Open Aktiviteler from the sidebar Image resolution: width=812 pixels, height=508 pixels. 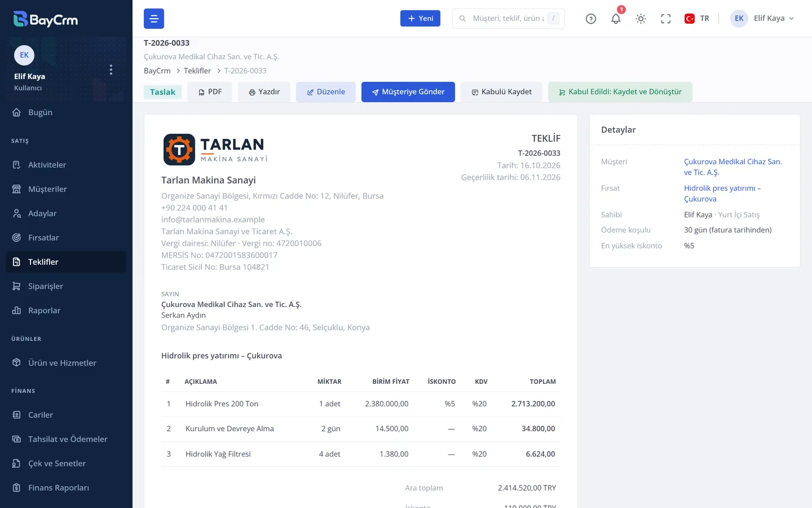pyautogui.click(x=66, y=165)
